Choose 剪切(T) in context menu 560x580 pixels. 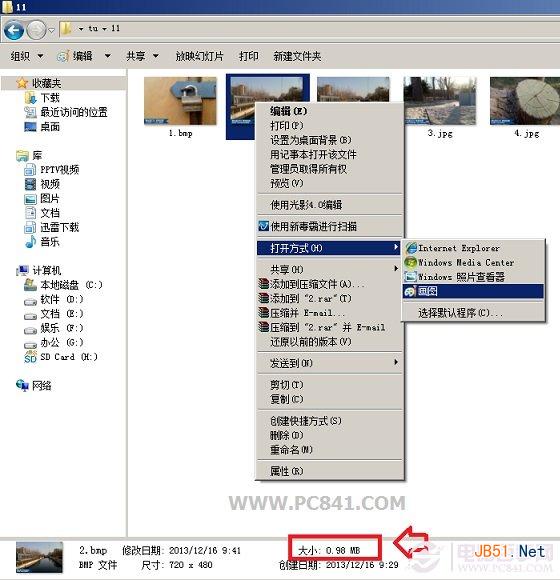tap(330, 385)
